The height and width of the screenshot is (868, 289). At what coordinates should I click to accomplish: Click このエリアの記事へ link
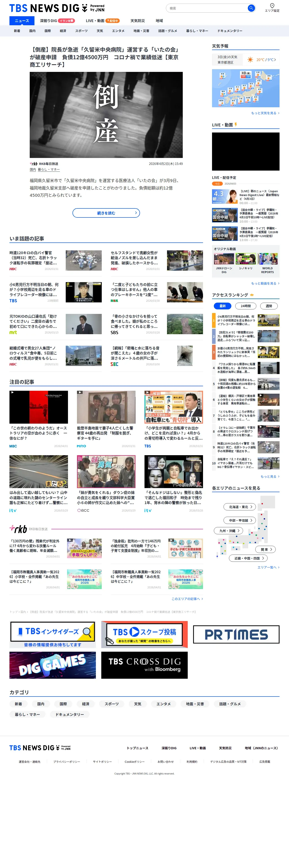point(187,599)
